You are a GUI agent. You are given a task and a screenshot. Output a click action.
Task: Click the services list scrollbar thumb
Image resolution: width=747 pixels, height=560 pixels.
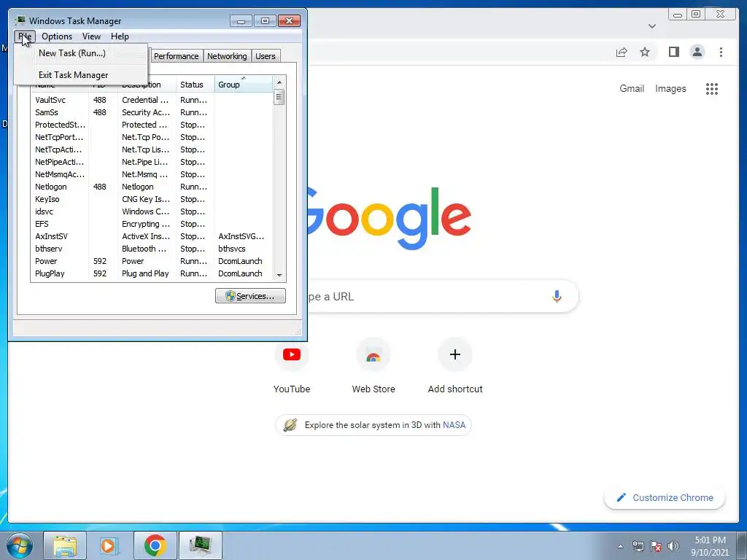pyautogui.click(x=279, y=97)
